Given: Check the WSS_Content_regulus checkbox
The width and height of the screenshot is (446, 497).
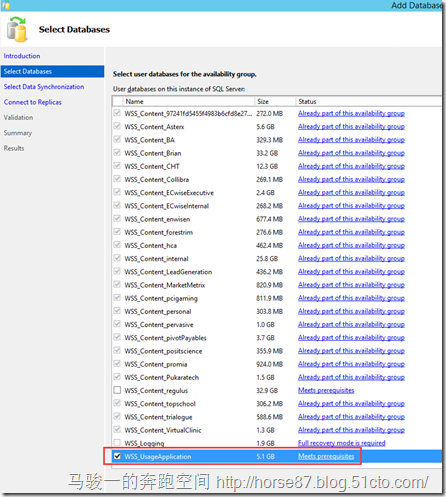Looking at the screenshot, I should coord(117,390).
